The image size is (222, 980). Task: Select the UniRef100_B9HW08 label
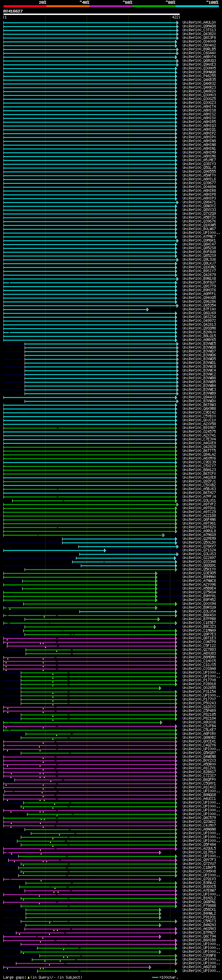199,72
